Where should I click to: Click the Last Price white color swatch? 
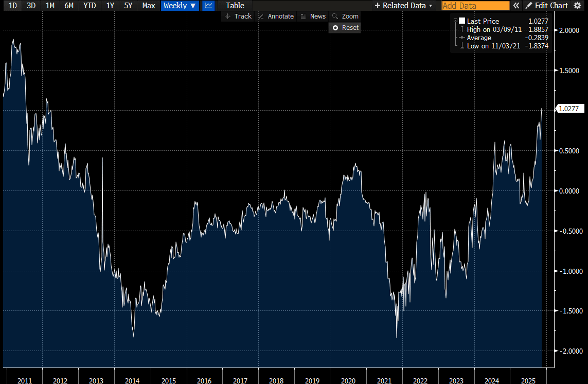[462, 21]
